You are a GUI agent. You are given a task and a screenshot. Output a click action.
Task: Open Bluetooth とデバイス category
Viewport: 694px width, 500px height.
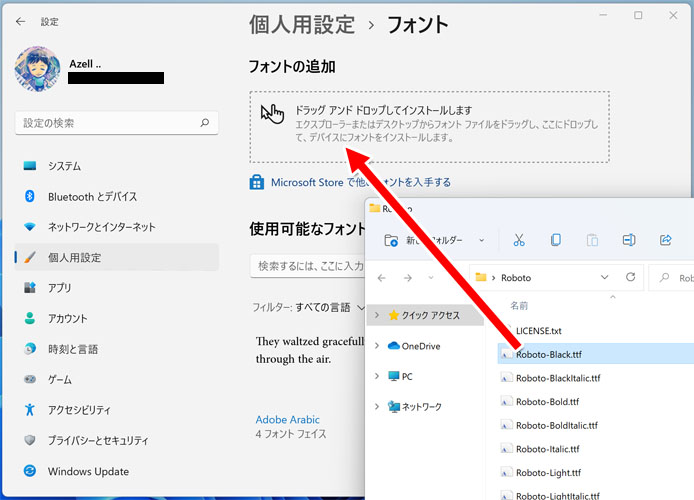click(117, 196)
